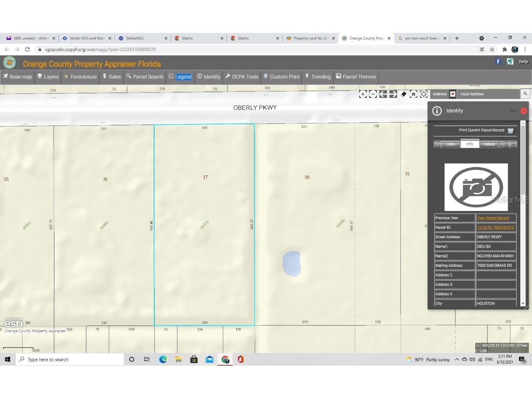532x399 pixels.
Task: Open the Identify panel three-dots menu
Action: [x=513, y=111]
